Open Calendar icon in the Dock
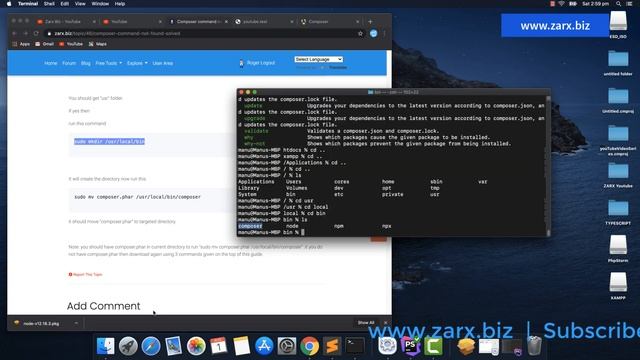Viewport: 640px width, 360px height. pos(219,346)
